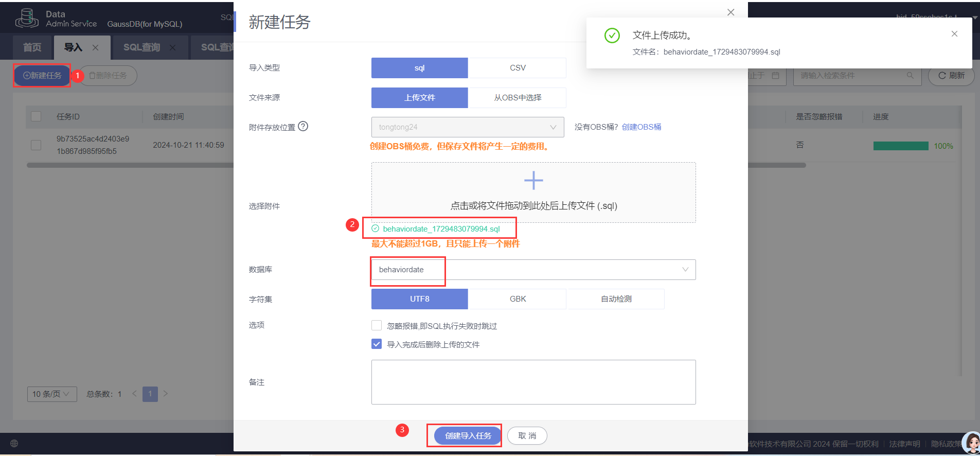Select the CSV import type
980x456 pixels.
[518, 68]
